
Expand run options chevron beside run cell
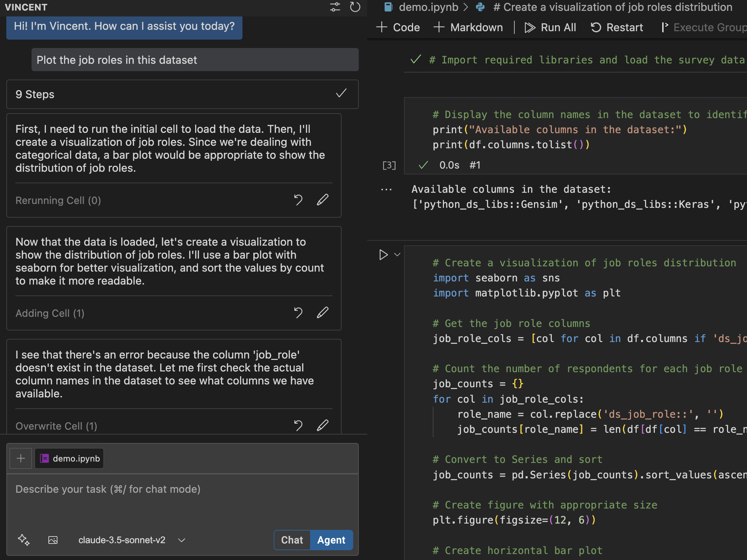point(397,255)
